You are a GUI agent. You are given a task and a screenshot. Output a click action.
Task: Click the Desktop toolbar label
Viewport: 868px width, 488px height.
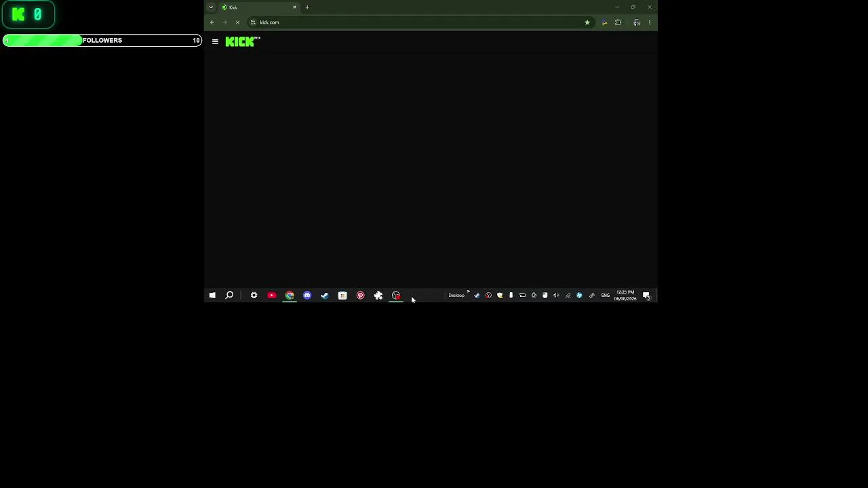(x=456, y=296)
